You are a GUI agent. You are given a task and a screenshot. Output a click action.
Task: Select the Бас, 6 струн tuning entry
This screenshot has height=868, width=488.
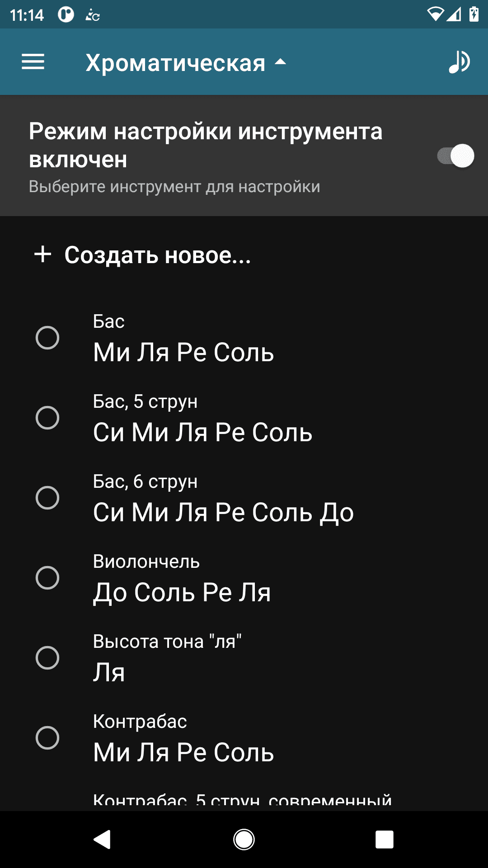pyautogui.click(x=223, y=498)
